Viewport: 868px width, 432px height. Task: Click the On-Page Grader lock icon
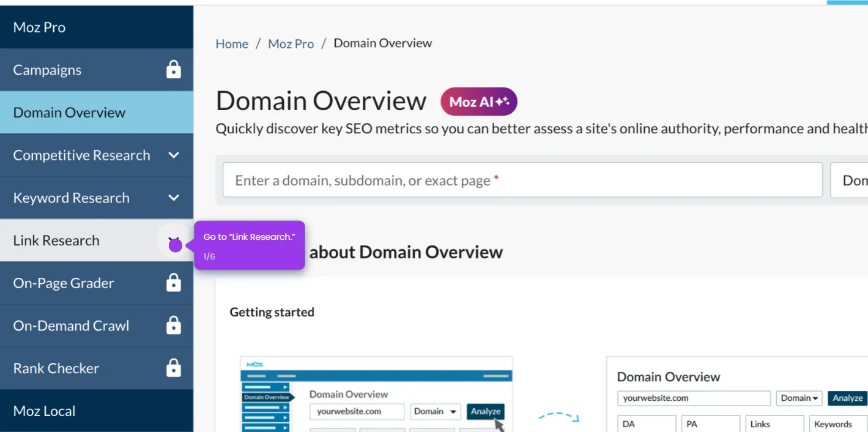tap(174, 282)
